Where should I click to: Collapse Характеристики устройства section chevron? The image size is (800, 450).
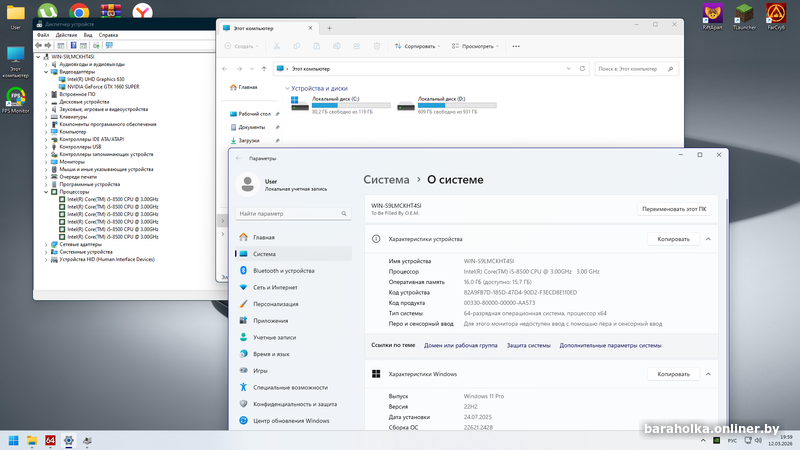[708, 239]
